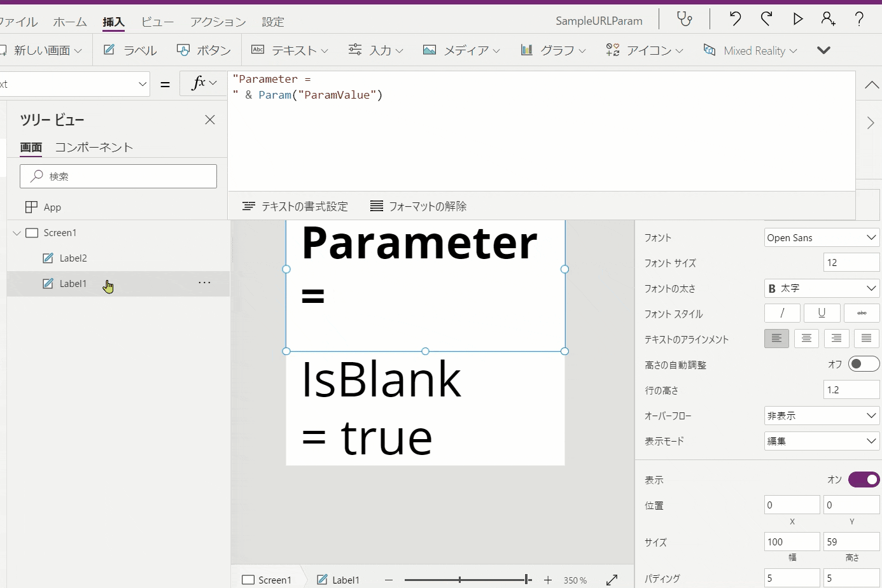882x588 pixels.
Task: Toggle Auto height switch
Action: click(x=864, y=364)
